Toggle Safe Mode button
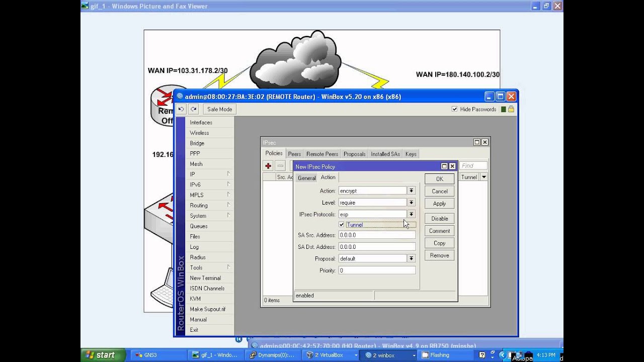This screenshot has width=644, height=362. (x=219, y=109)
